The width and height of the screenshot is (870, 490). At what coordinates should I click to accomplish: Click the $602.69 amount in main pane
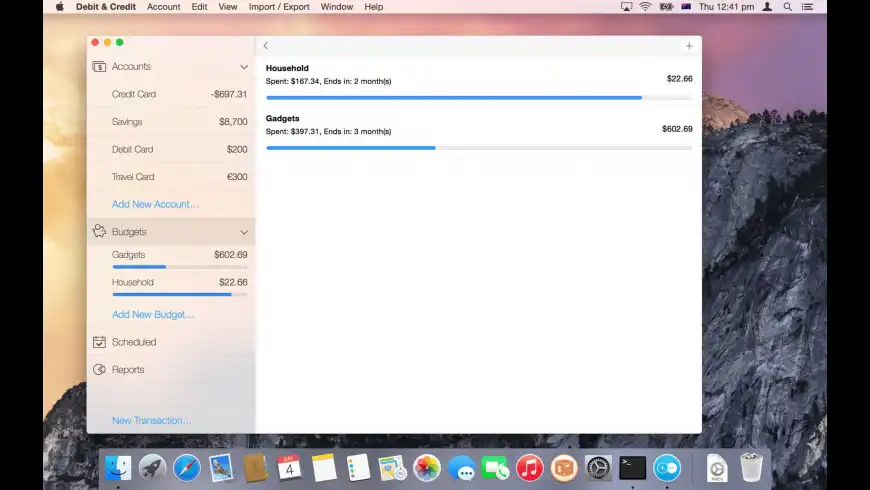677,129
